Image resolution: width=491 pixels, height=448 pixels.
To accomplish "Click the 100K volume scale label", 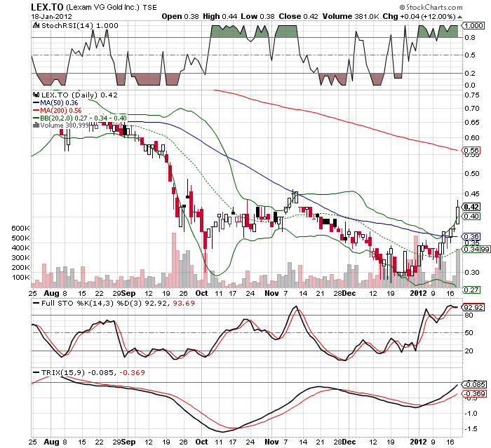I will click(21, 278).
